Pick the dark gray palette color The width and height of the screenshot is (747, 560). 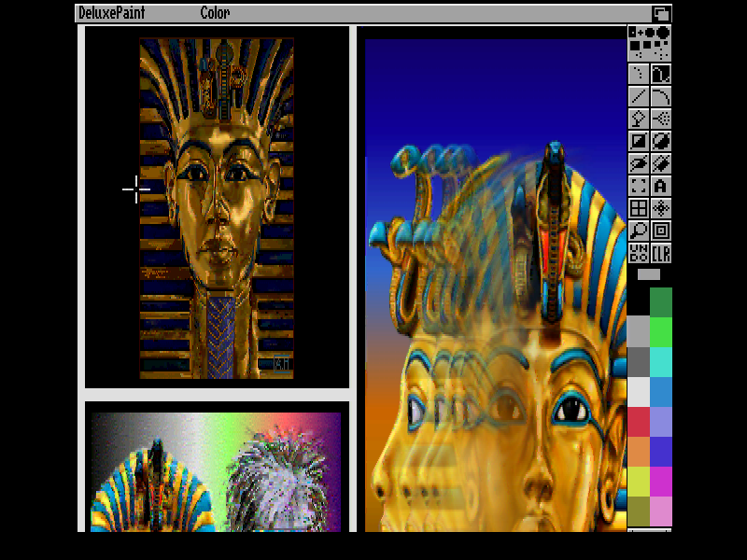click(639, 361)
